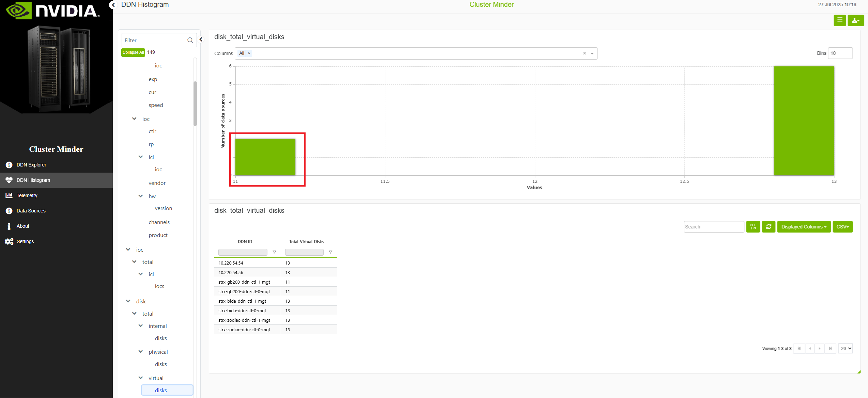Hide the metric tree panel chevron
Image resolution: width=868 pixels, height=398 pixels.
click(201, 39)
